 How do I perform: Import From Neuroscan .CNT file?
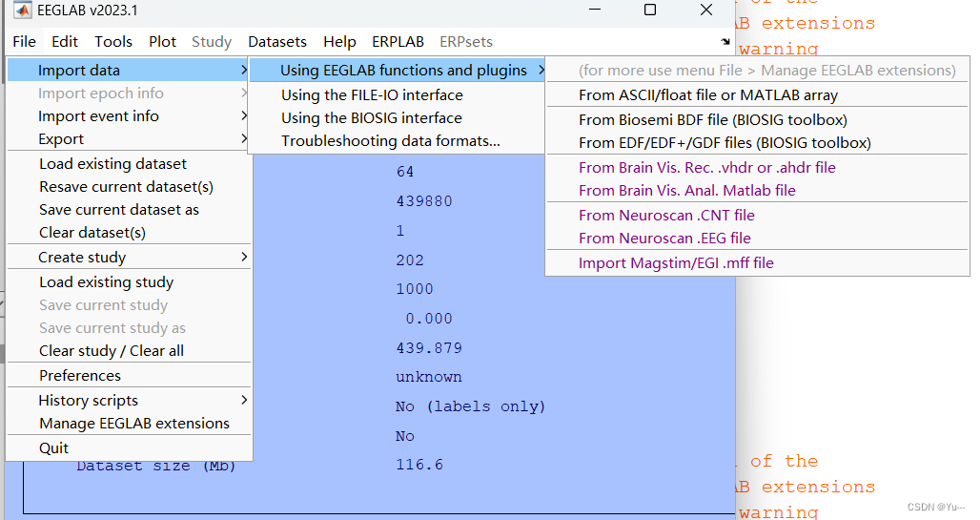758,216
